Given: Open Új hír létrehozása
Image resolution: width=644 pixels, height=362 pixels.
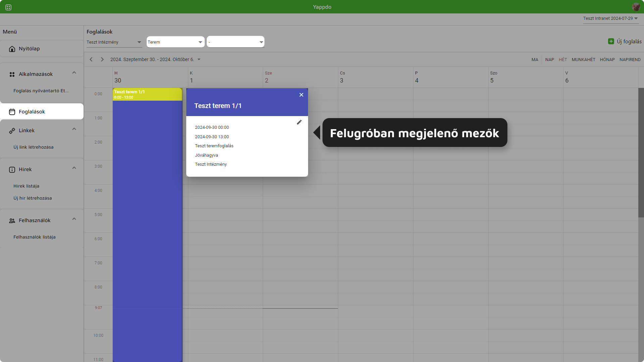Looking at the screenshot, I should tap(33, 198).
